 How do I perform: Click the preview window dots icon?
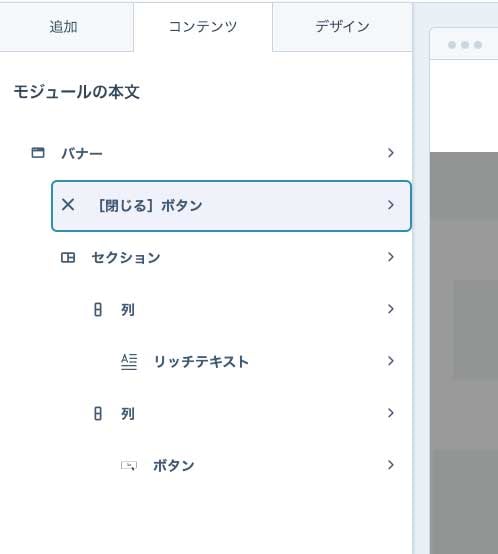[x=465, y=45]
